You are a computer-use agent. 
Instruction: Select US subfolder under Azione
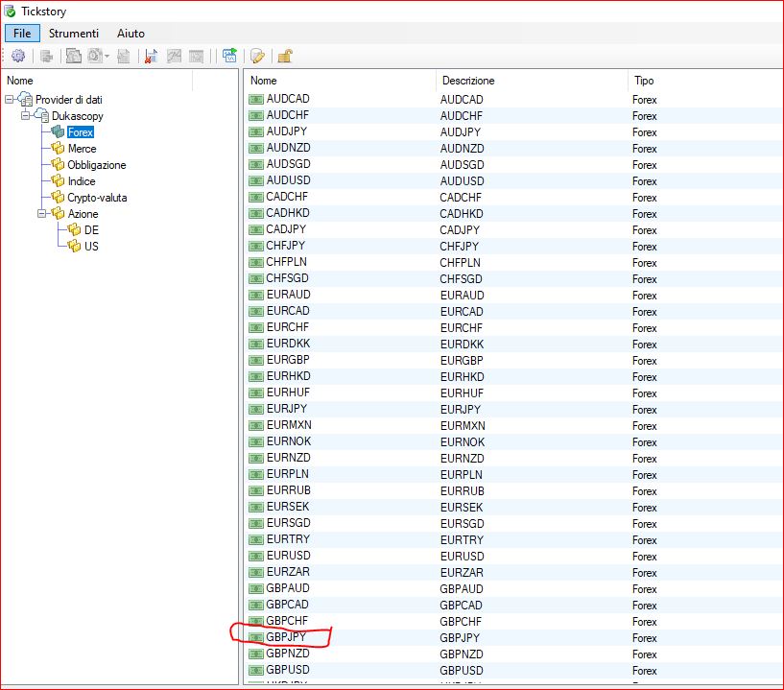click(91, 246)
